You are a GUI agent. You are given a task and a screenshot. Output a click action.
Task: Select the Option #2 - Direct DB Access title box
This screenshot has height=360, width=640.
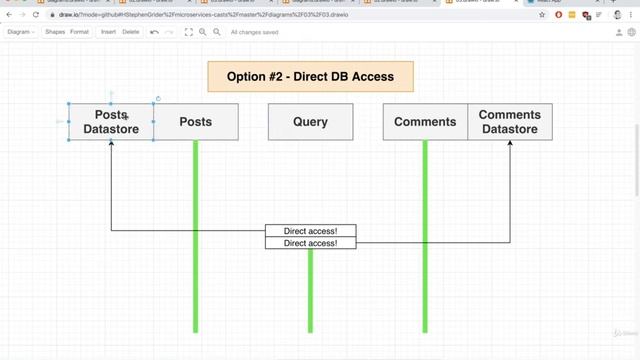point(311,76)
